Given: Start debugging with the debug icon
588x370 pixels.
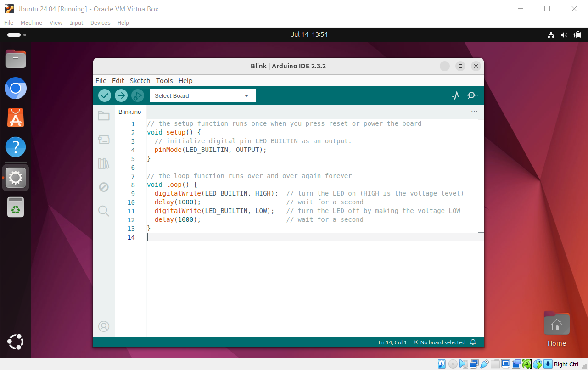Looking at the screenshot, I should [137, 95].
